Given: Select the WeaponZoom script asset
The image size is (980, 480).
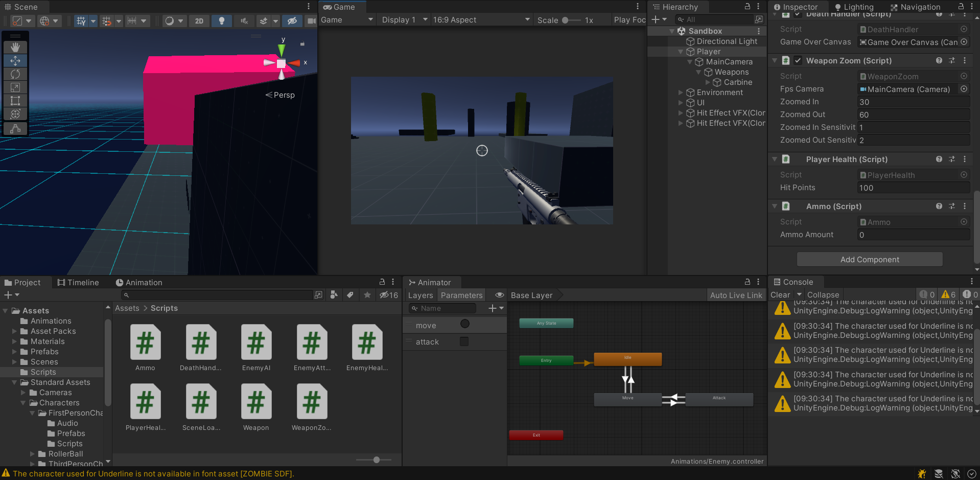Looking at the screenshot, I should coord(312,408).
